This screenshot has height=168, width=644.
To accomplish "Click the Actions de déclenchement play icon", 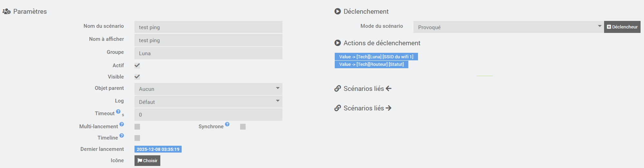I will (337, 43).
